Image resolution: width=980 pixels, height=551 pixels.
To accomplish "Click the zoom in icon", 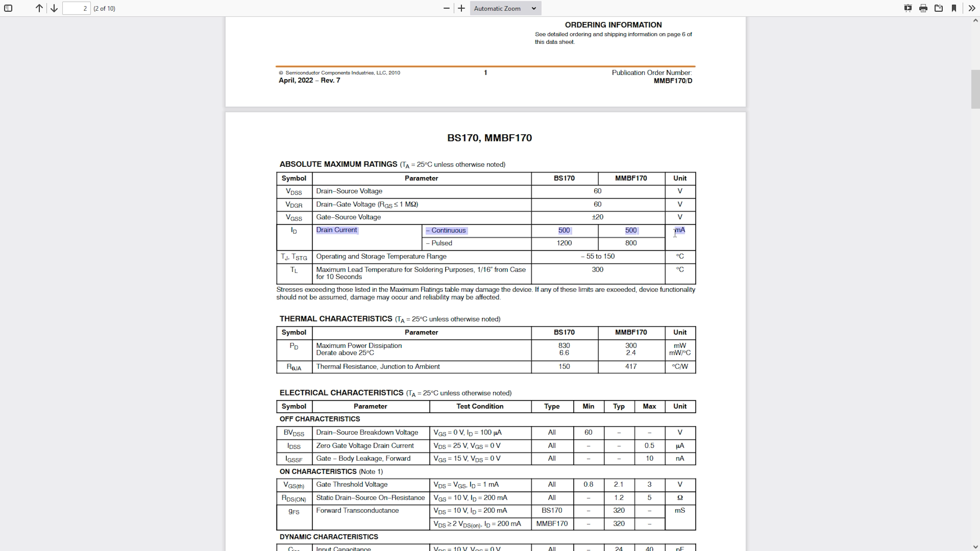I will click(x=462, y=8).
